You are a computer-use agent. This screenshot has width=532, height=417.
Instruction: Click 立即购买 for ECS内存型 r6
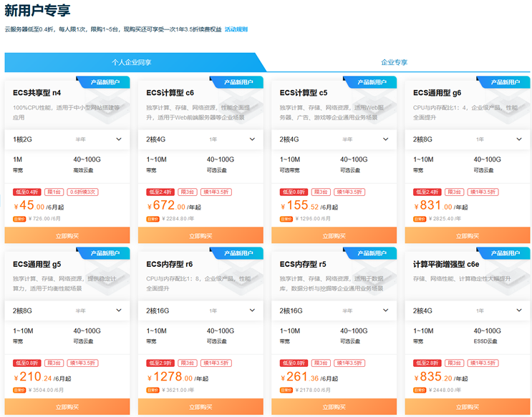(x=200, y=406)
